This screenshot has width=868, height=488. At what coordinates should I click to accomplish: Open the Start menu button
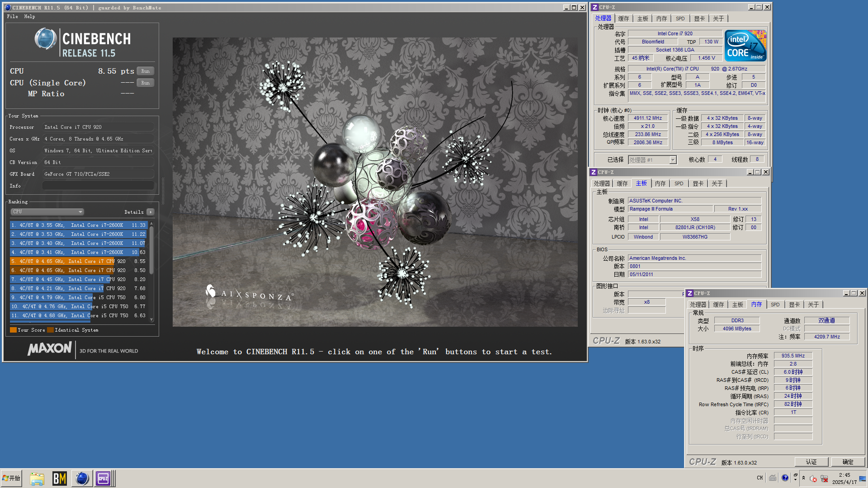pyautogui.click(x=11, y=478)
